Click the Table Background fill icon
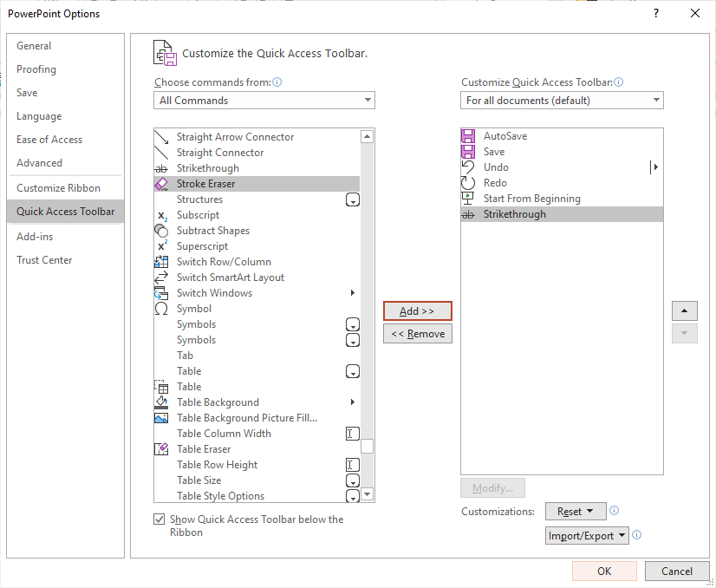Screen dimensions: 716x588 coord(161,402)
